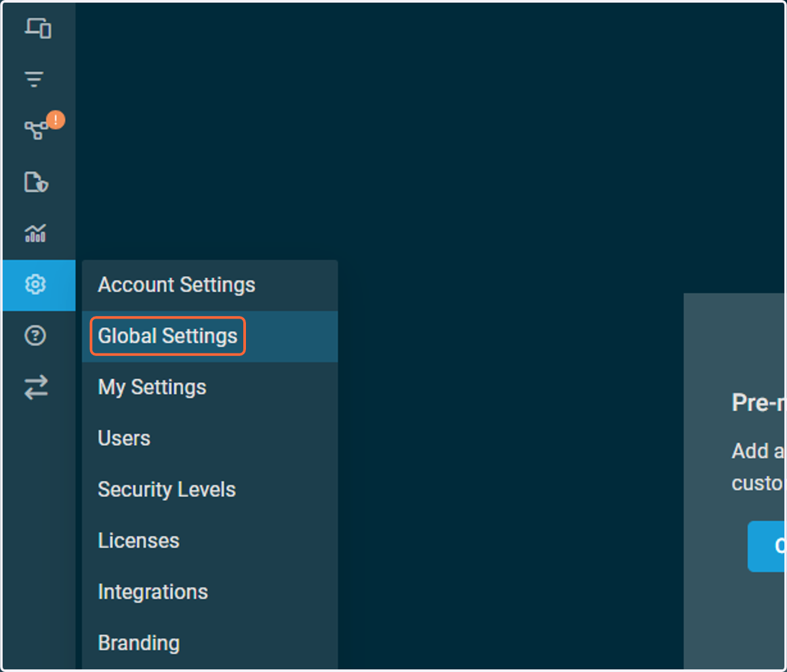Open the file protection shield icon

[36, 182]
